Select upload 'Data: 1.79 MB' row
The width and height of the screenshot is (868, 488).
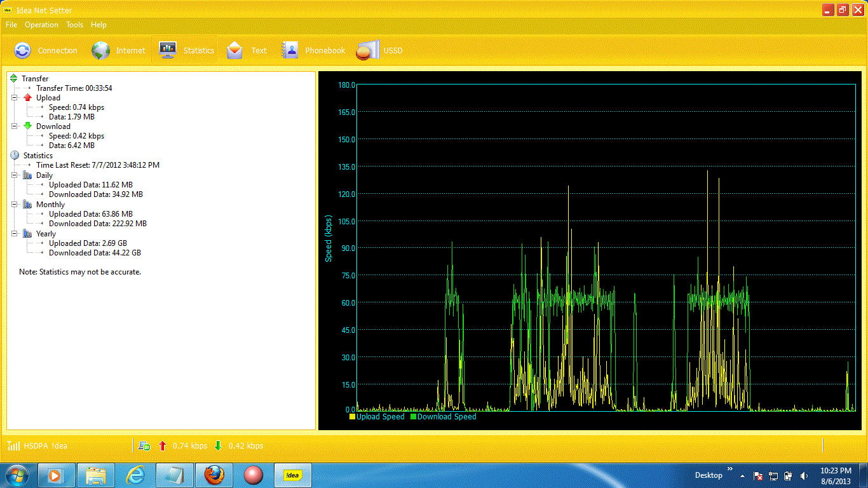[72, 117]
